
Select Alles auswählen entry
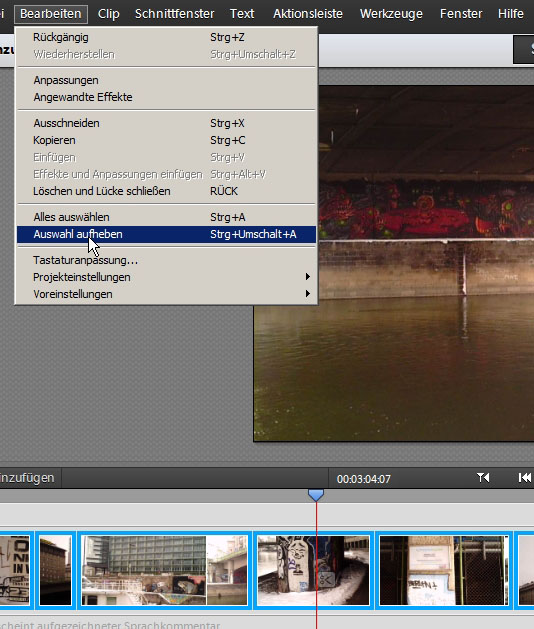(166, 217)
